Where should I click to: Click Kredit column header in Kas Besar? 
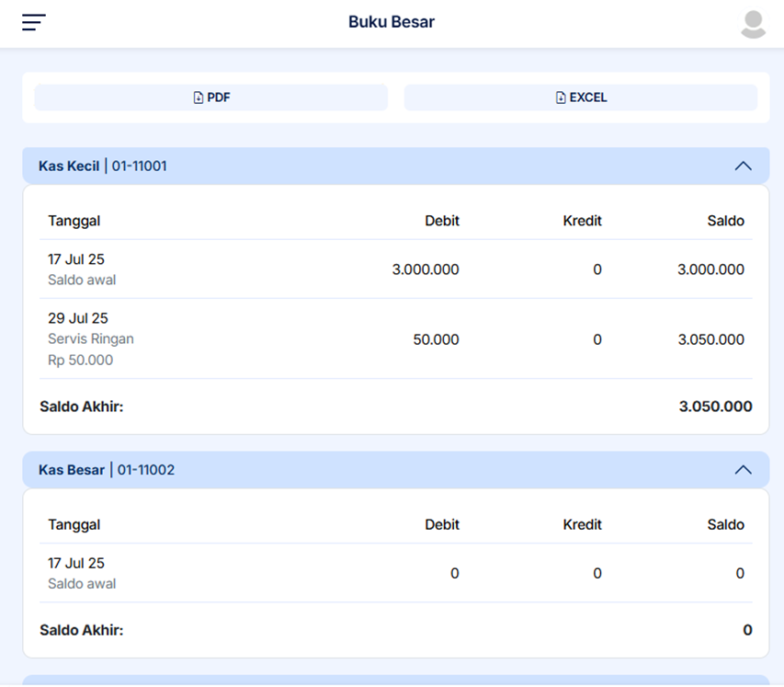pos(582,524)
